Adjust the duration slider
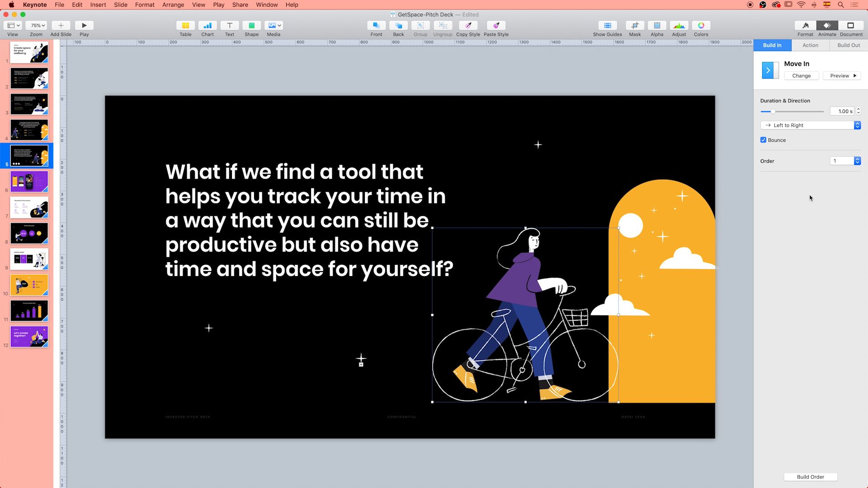Viewport: 868px width, 488px height. tap(773, 112)
